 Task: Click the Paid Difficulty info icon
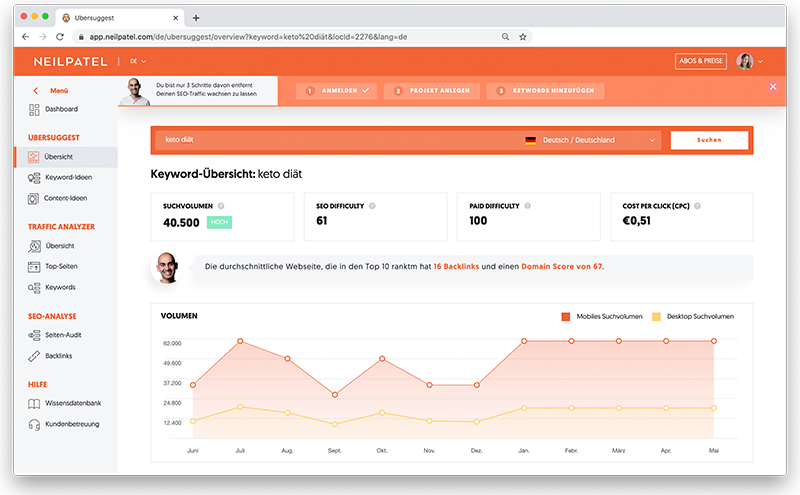[x=528, y=206]
